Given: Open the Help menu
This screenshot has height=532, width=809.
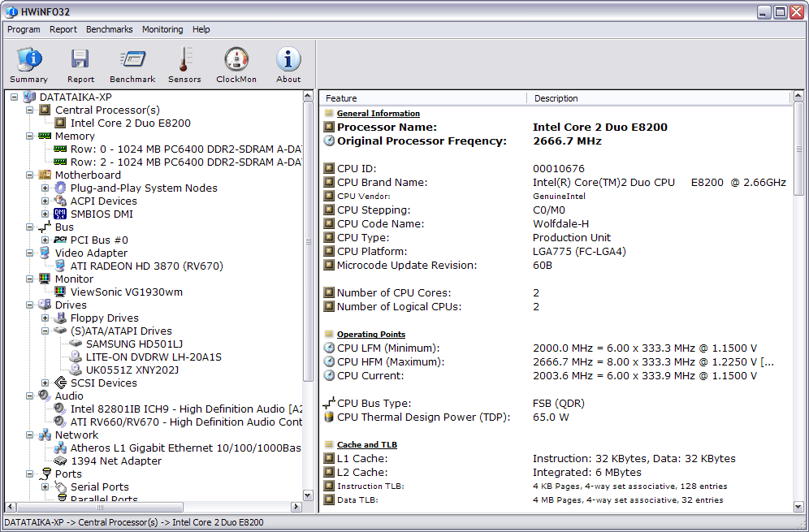Looking at the screenshot, I should (x=201, y=29).
